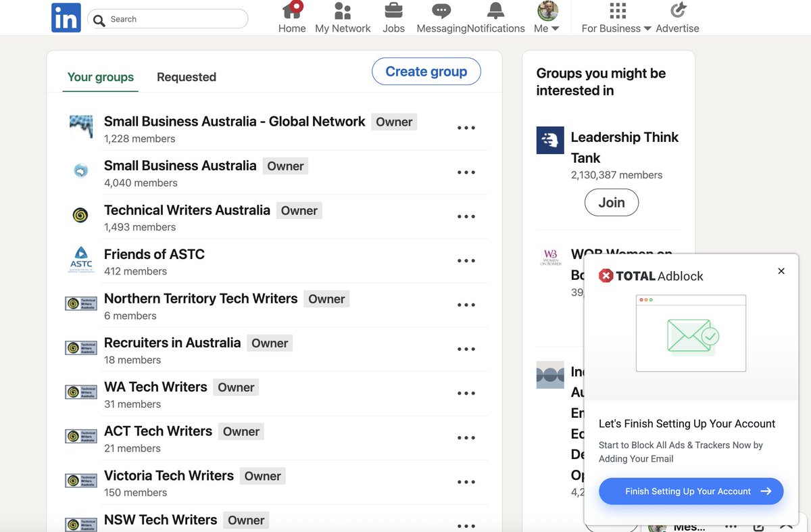Open options for Small Business Australia - Global Network
The image size is (811, 532).
pos(466,128)
